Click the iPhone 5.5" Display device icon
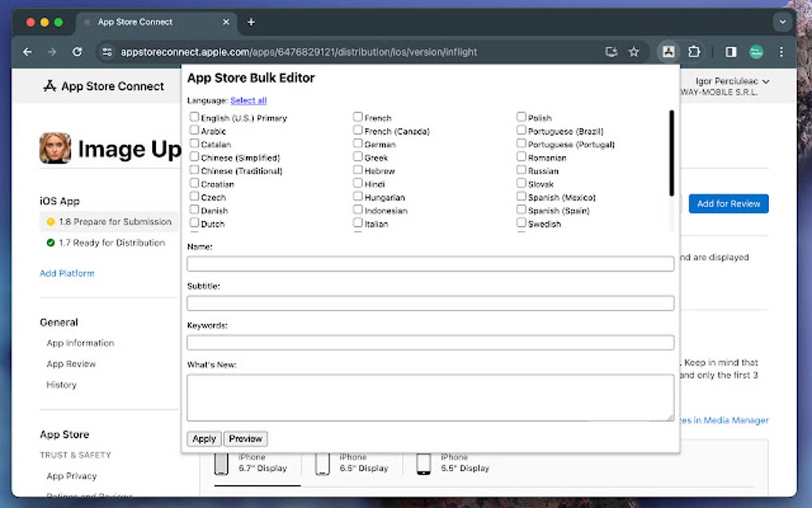Image resolution: width=812 pixels, height=508 pixels. tap(424, 463)
